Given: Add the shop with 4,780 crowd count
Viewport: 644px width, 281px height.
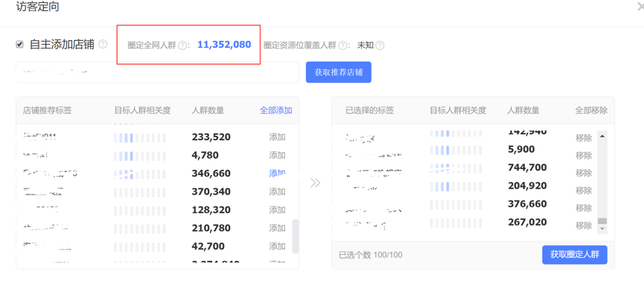Looking at the screenshot, I should [x=277, y=155].
